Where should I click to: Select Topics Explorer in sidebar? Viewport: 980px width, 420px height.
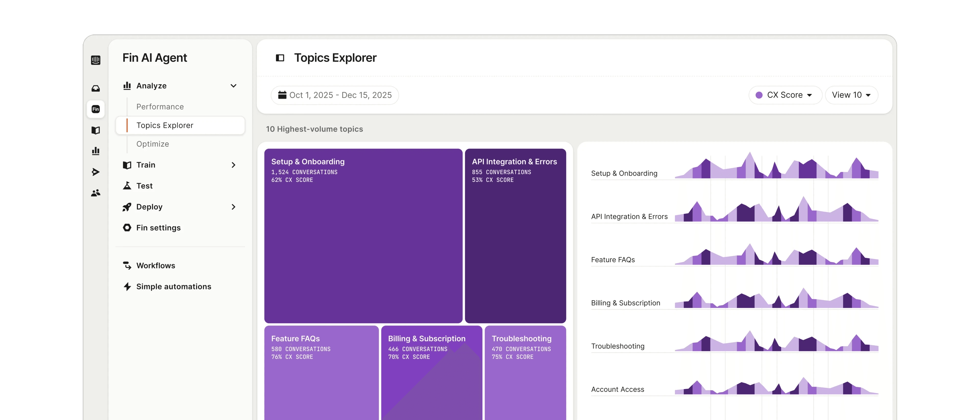(x=180, y=125)
